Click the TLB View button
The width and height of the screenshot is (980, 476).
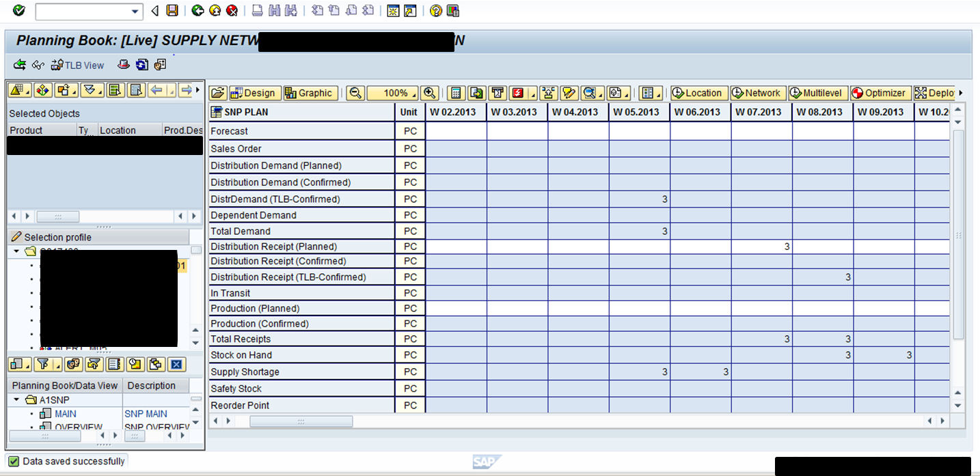[x=77, y=65]
